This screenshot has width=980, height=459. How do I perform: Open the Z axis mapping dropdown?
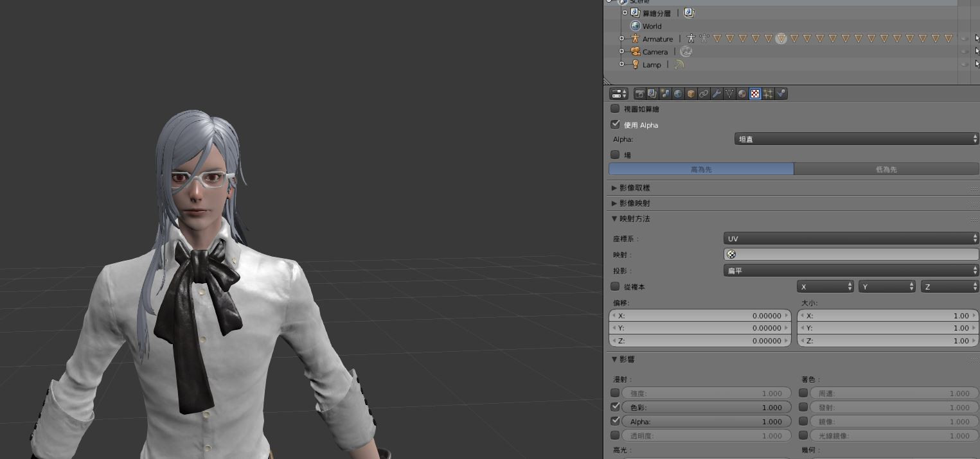coord(950,287)
